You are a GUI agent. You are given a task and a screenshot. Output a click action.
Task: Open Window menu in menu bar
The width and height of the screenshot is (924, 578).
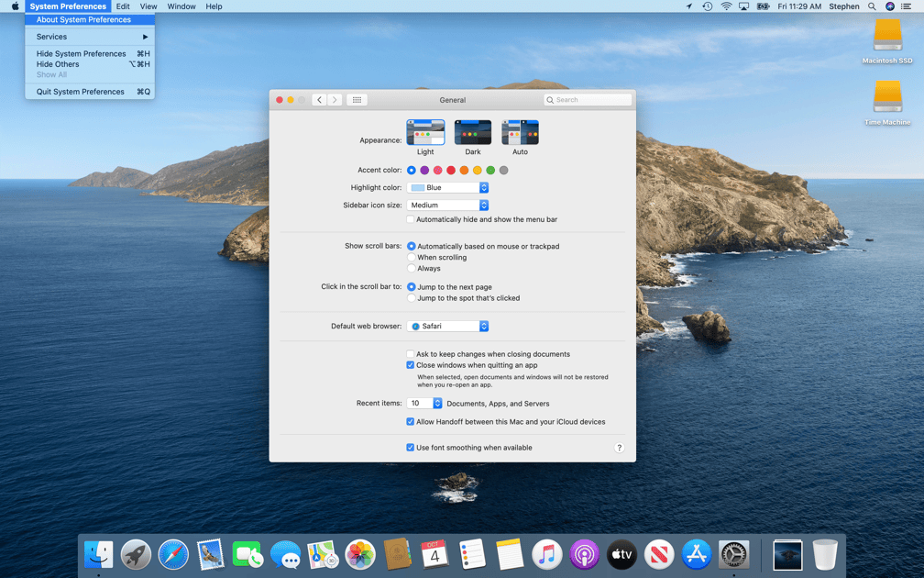(181, 6)
